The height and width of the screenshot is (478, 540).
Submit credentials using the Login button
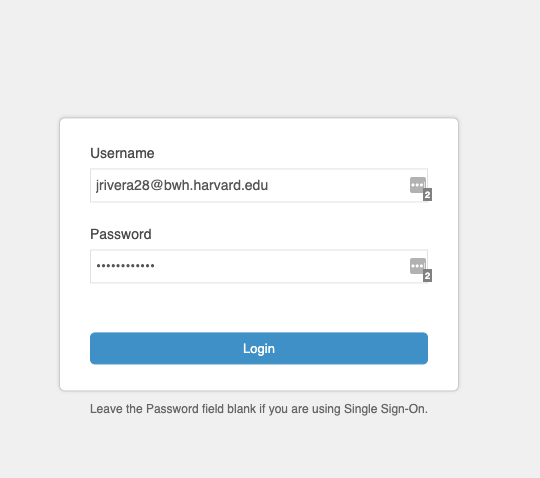tap(259, 348)
